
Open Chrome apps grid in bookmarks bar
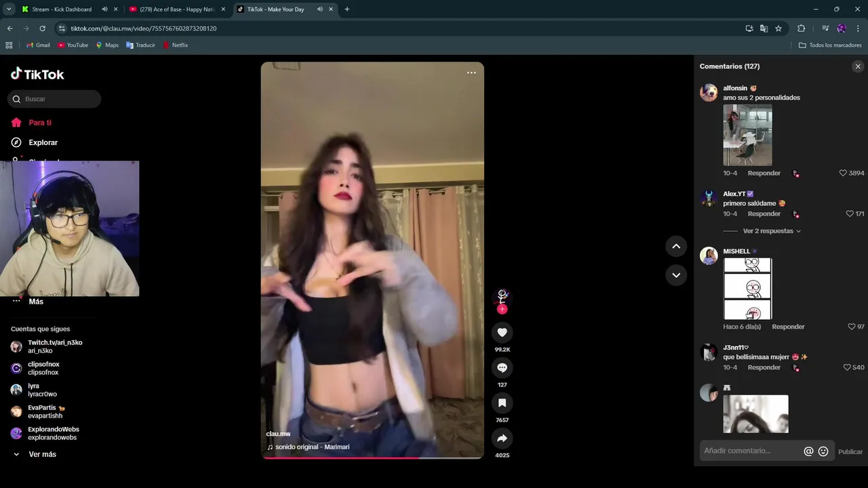point(9,45)
